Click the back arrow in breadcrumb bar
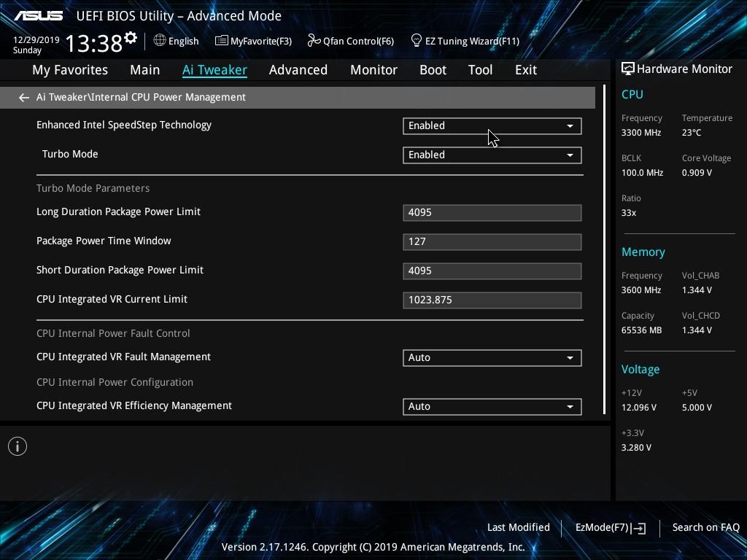The height and width of the screenshot is (560, 747). click(x=24, y=98)
